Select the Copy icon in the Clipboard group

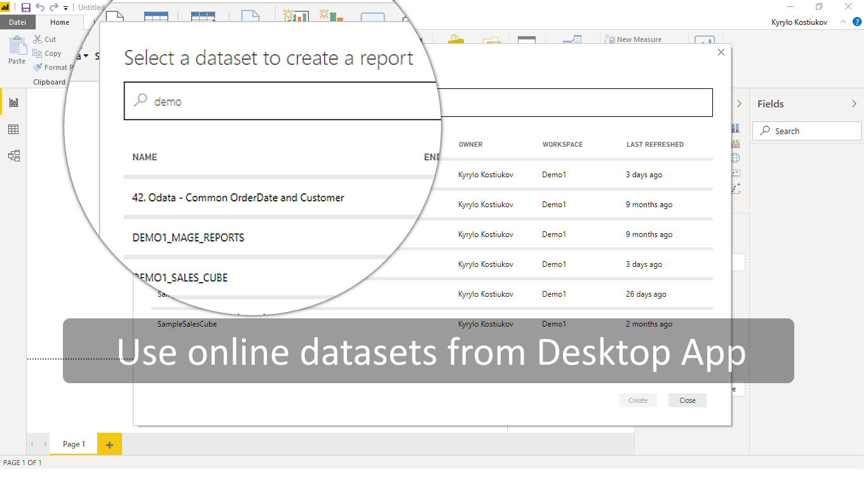coord(38,53)
